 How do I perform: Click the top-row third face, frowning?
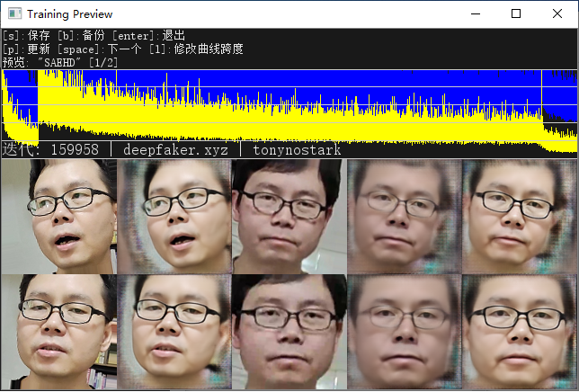[x=289, y=217]
